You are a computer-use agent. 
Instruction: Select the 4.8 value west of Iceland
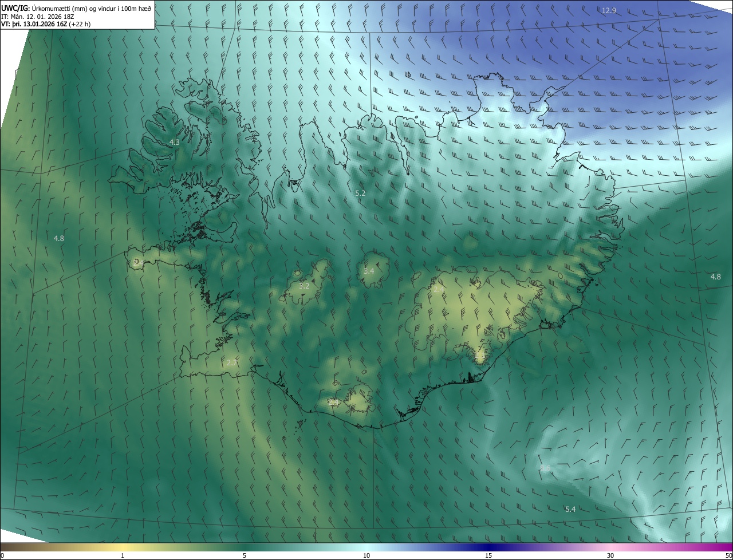(58, 238)
